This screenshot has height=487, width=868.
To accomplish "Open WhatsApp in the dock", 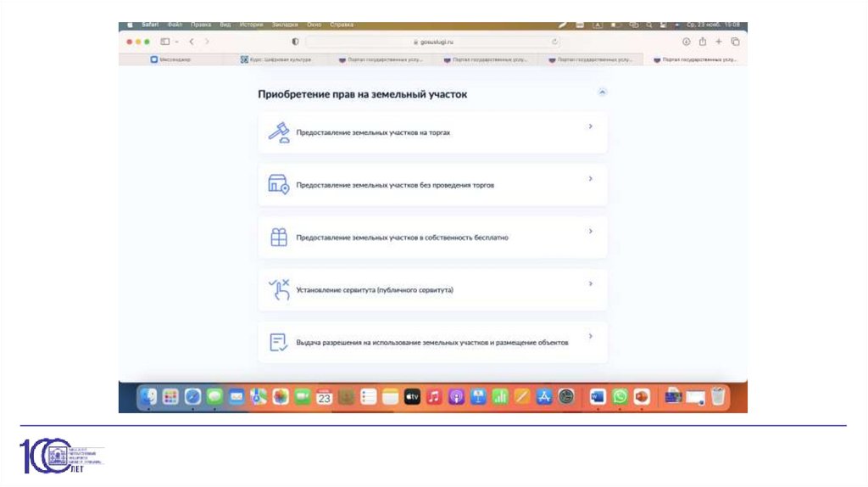I will tap(620, 397).
